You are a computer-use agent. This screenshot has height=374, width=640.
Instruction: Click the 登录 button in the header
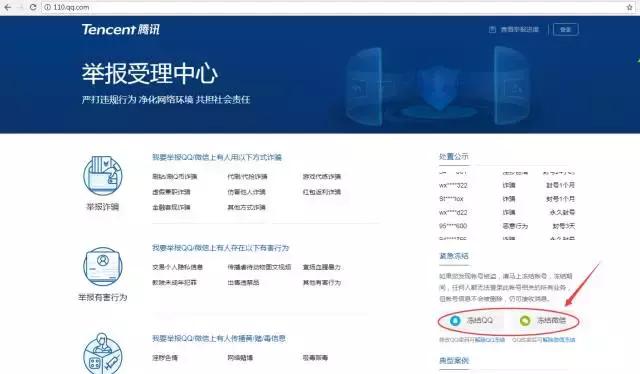(x=566, y=29)
